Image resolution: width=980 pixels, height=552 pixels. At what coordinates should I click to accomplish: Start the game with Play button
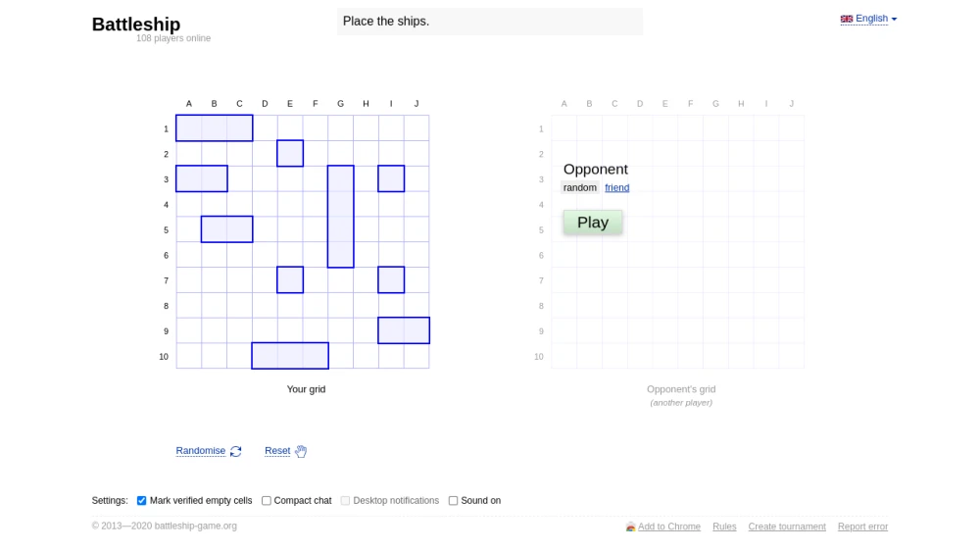(593, 223)
